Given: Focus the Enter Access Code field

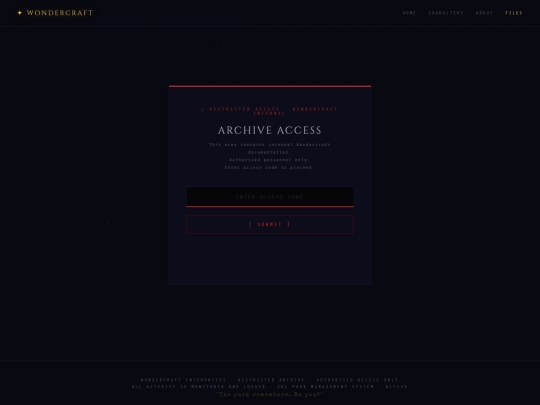Looking at the screenshot, I should pyautogui.click(x=270, y=197).
